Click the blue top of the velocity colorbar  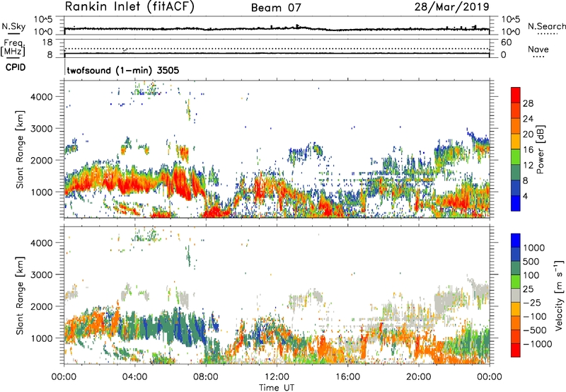click(516, 241)
